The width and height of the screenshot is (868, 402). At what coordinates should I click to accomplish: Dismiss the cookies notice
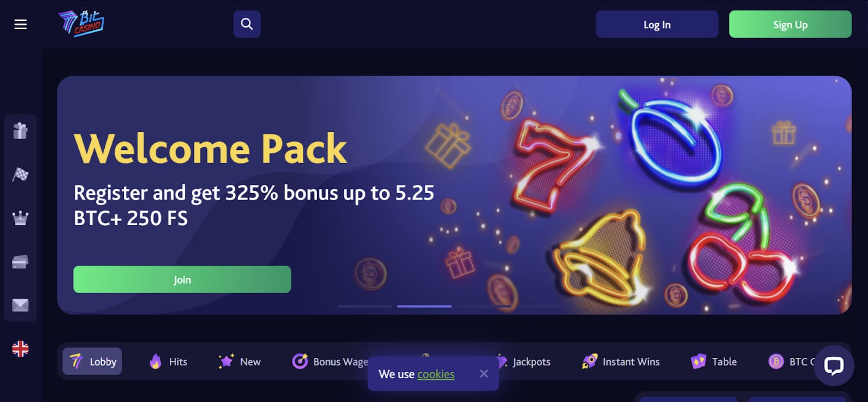484,374
